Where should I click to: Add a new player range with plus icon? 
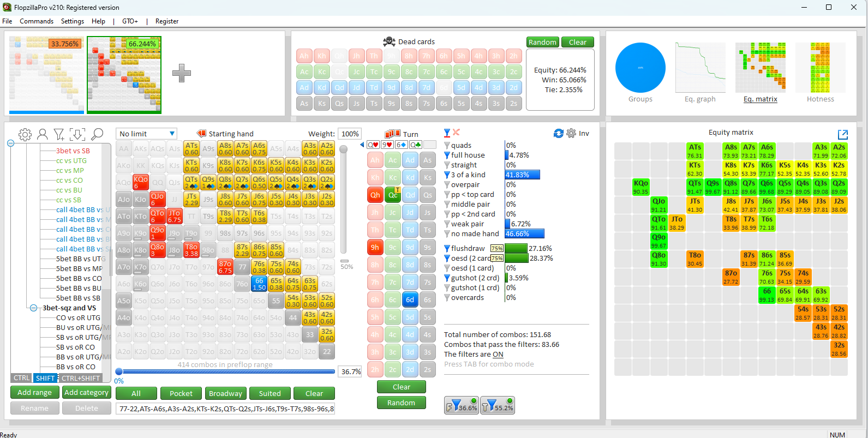(x=182, y=73)
